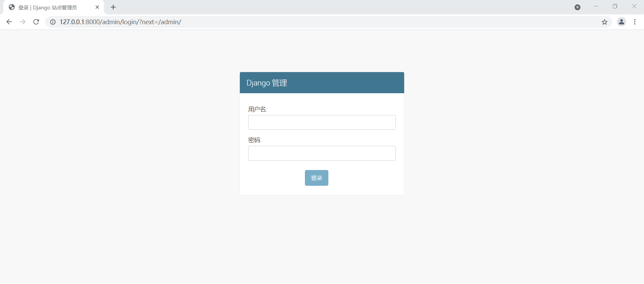644x284 pixels.
Task: Open the Chrome profile avatar
Action: [x=622, y=22]
